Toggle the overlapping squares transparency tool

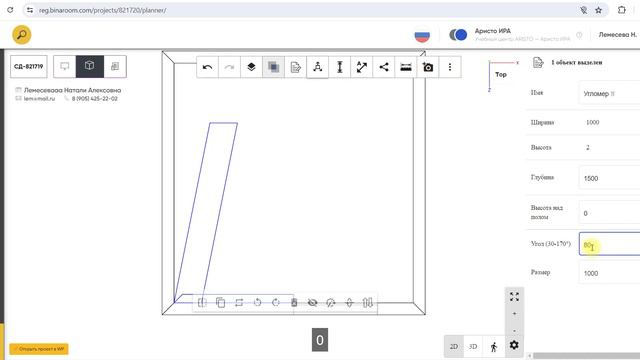[273, 67]
